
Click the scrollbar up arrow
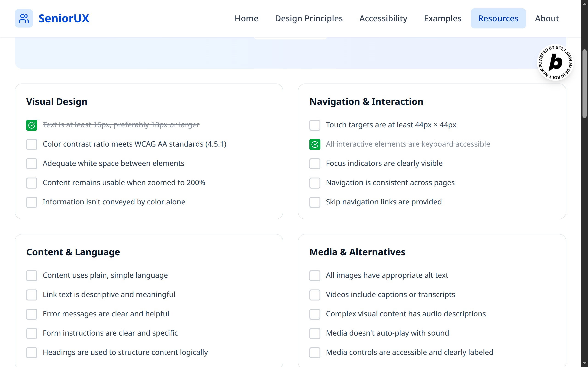pos(584,3)
